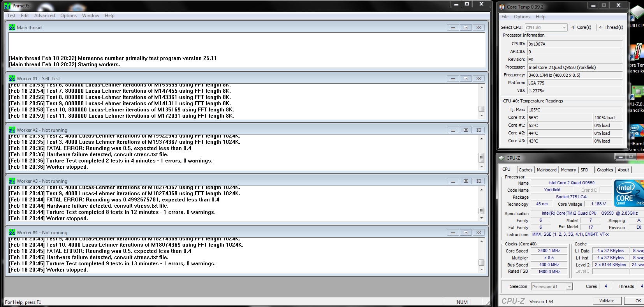
Task: Click the Core Voltage 1.168 V value
Action: [598, 204]
